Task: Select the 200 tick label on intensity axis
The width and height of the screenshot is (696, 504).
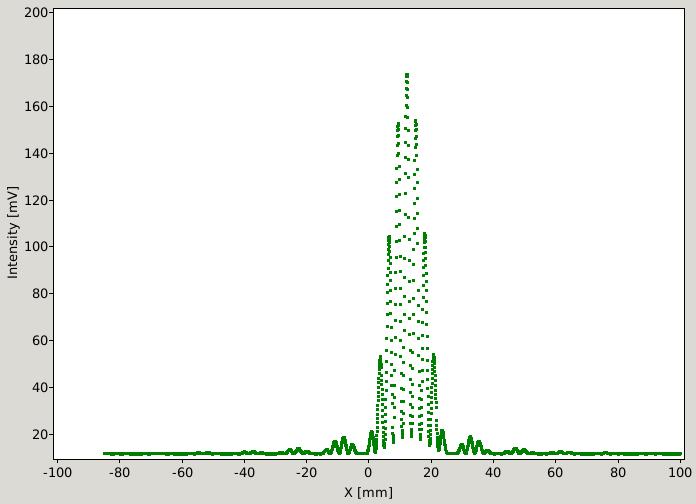Action: pyautogui.click(x=36, y=12)
